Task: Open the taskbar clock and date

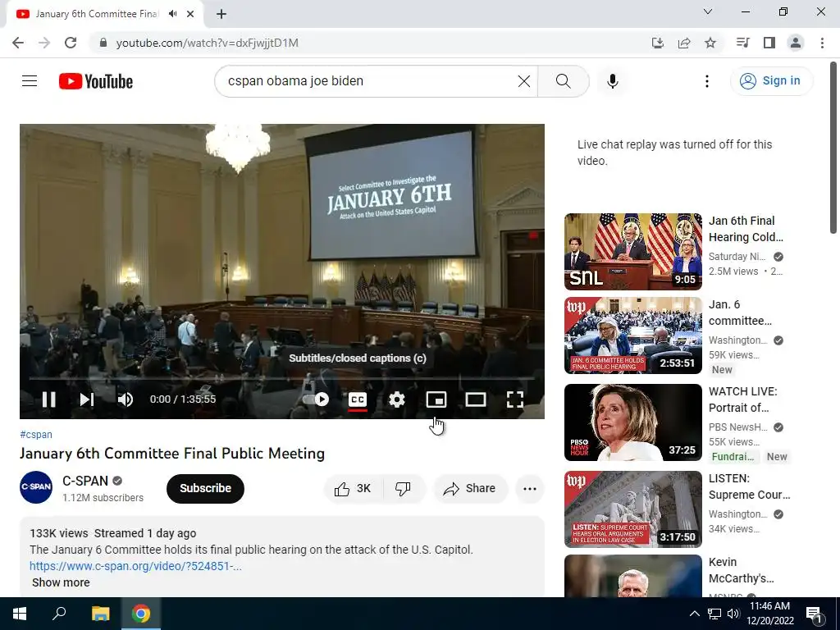Action: click(769, 614)
